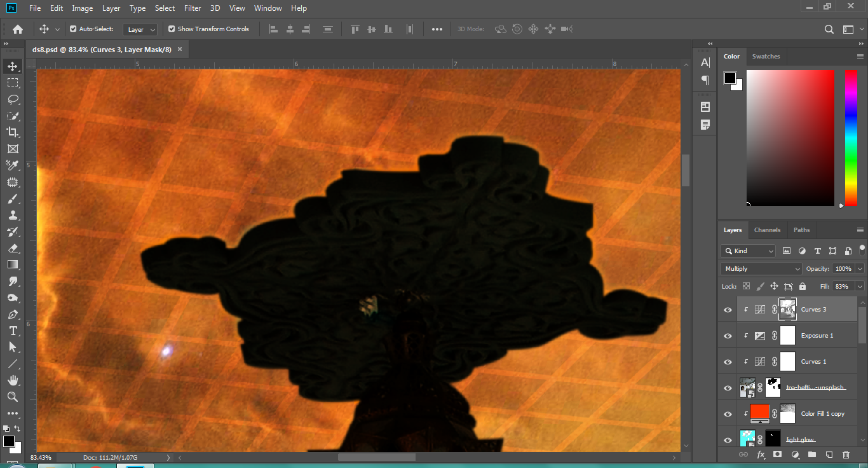Switch to the Channels tab
This screenshot has height=468, width=868.
pos(767,230)
